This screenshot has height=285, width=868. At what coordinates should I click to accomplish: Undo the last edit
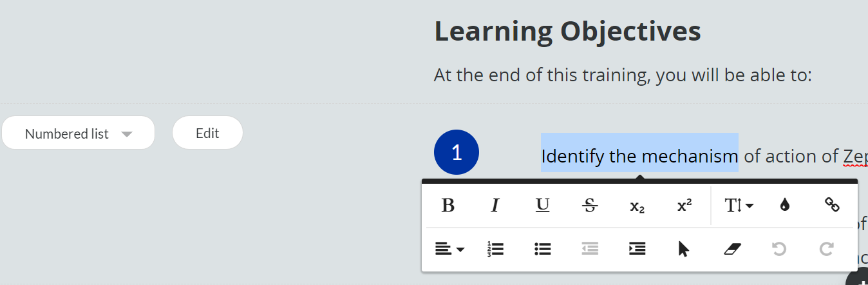point(779,250)
